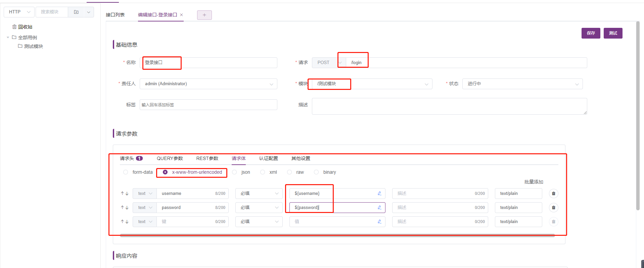Viewport: 644px width, 268px height.
Task: Click the edit pencil in the empty value field
Action: coord(379,222)
